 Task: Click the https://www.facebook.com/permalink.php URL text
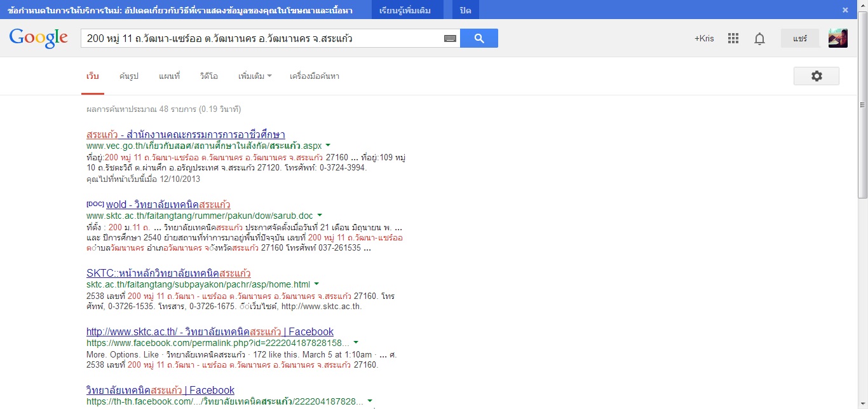click(x=218, y=343)
